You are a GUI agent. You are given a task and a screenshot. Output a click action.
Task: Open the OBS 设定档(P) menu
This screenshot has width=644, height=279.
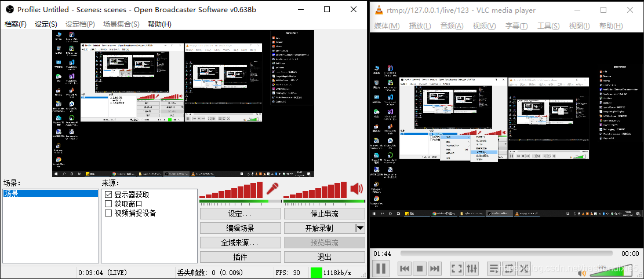pos(80,24)
